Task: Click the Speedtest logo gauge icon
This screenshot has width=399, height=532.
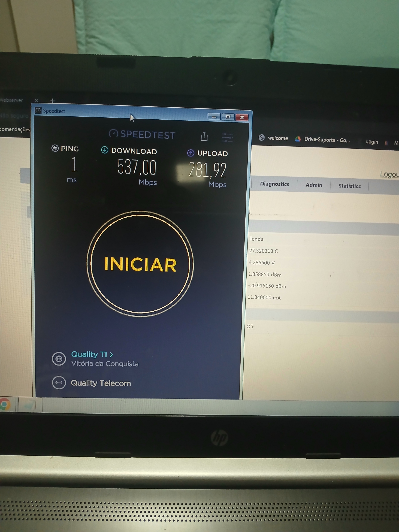Action: (x=114, y=133)
